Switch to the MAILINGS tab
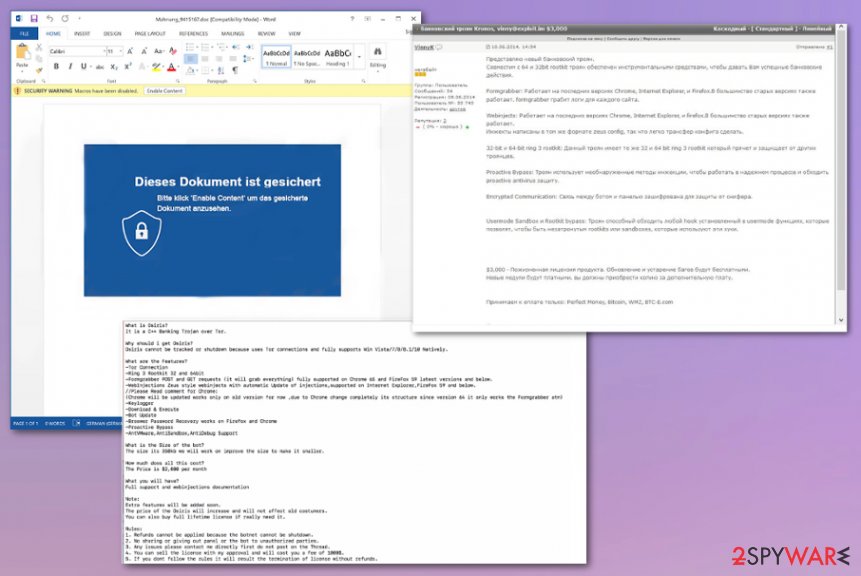The width and height of the screenshot is (861, 576). coord(232,33)
